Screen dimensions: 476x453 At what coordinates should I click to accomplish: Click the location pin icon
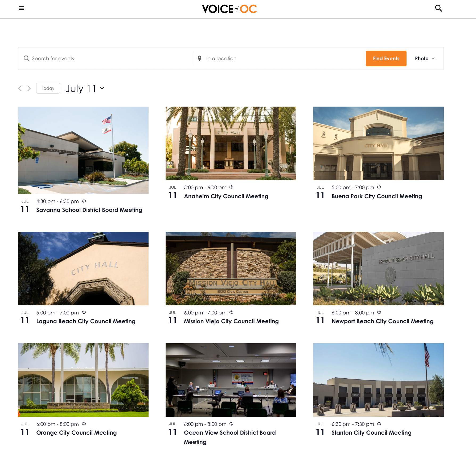tap(199, 58)
